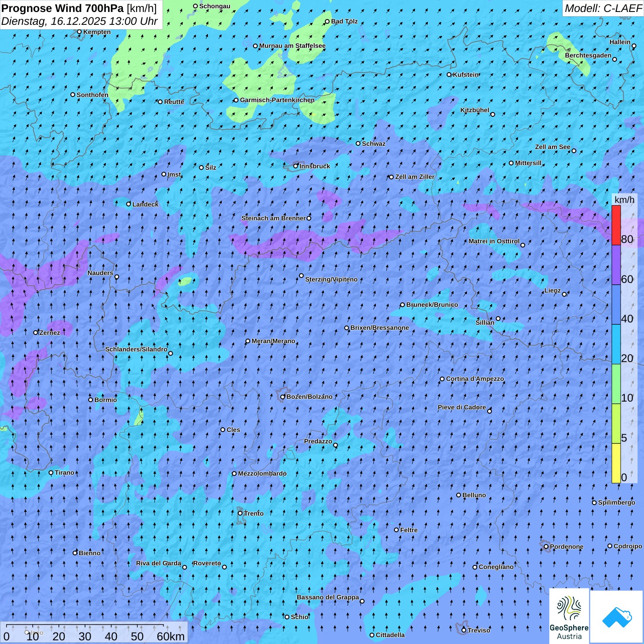Click the 'Sillian' label
644x644 pixels.
(485, 322)
